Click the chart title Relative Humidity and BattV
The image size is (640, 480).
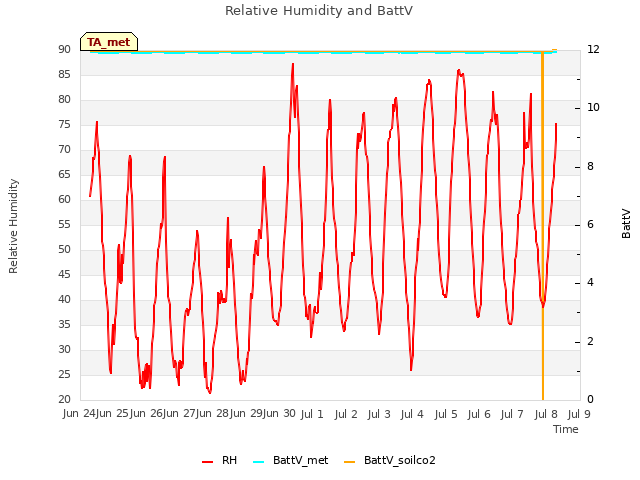pyautogui.click(x=319, y=11)
